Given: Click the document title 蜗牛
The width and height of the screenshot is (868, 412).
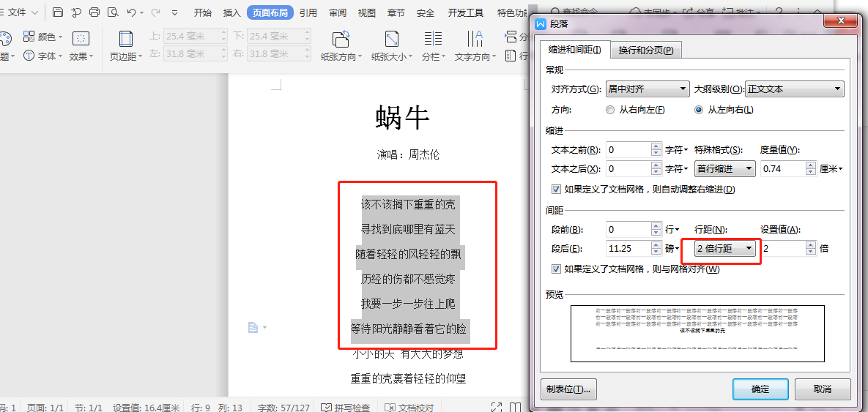Looking at the screenshot, I should click(x=402, y=118).
